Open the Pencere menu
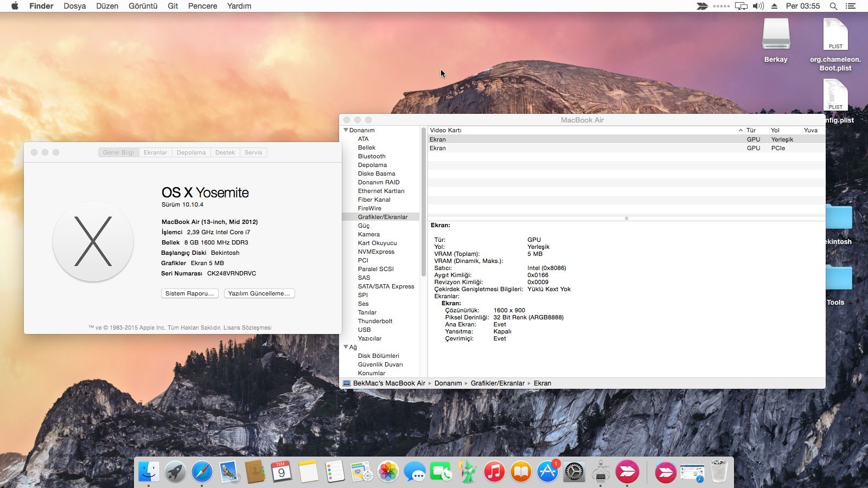 (x=203, y=6)
